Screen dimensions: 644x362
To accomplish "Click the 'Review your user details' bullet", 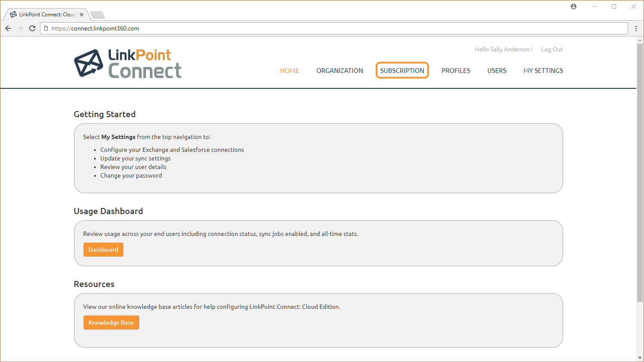I will click(x=134, y=167).
